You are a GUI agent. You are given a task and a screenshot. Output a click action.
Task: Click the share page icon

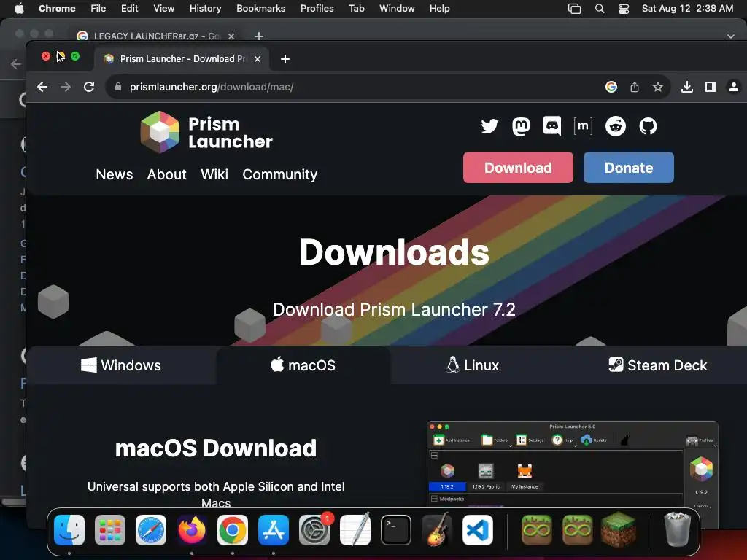(x=635, y=87)
